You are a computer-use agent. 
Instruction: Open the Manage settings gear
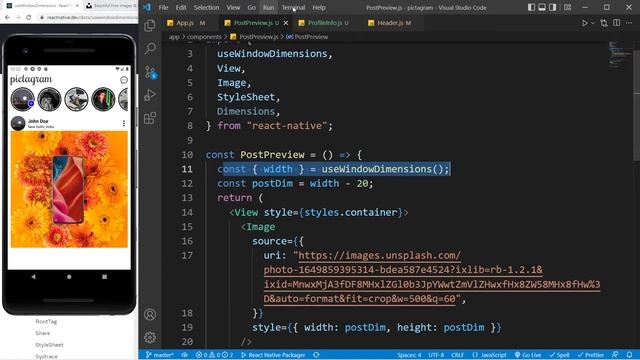pos(150,338)
